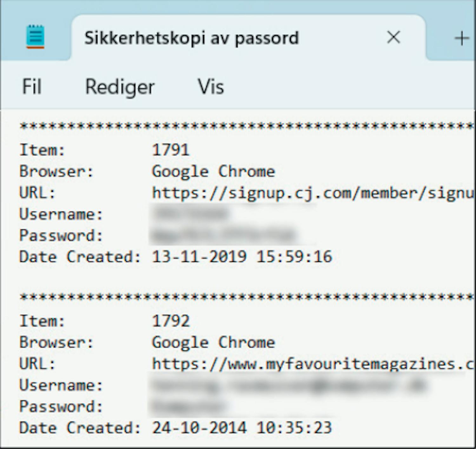Click the Notepad app icon

click(x=35, y=37)
